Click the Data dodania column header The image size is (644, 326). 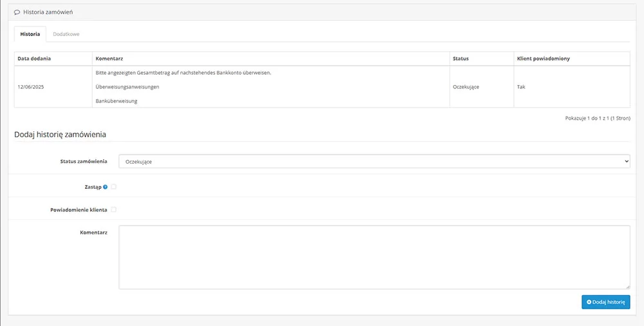point(34,59)
